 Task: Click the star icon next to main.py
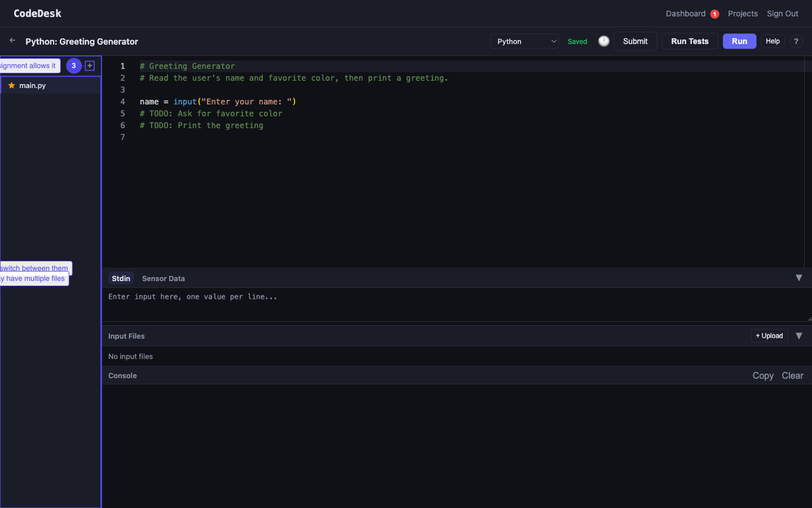click(x=12, y=85)
